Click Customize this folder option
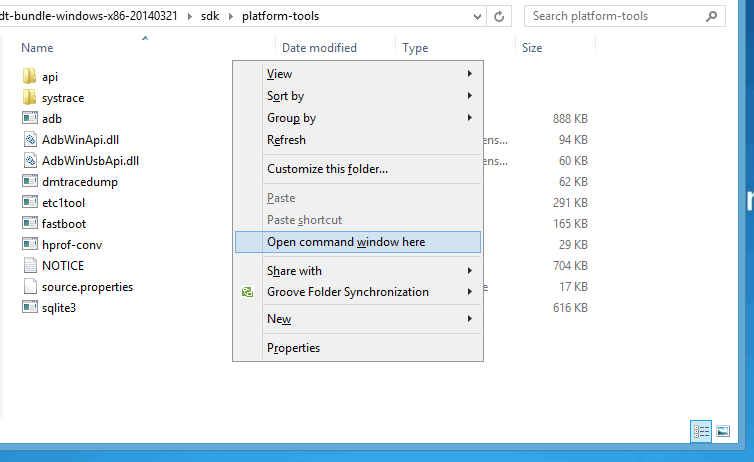The width and height of the screenshot is (754, 462). [358, 169]
